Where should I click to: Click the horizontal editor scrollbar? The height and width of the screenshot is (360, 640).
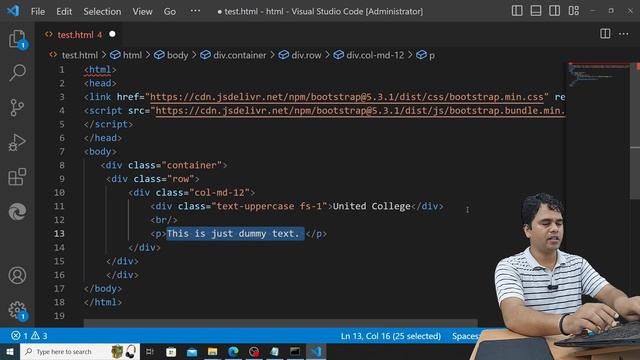280,323
